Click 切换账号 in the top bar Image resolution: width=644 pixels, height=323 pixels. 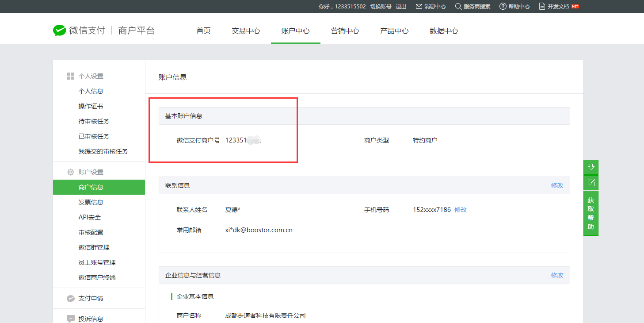381,7
